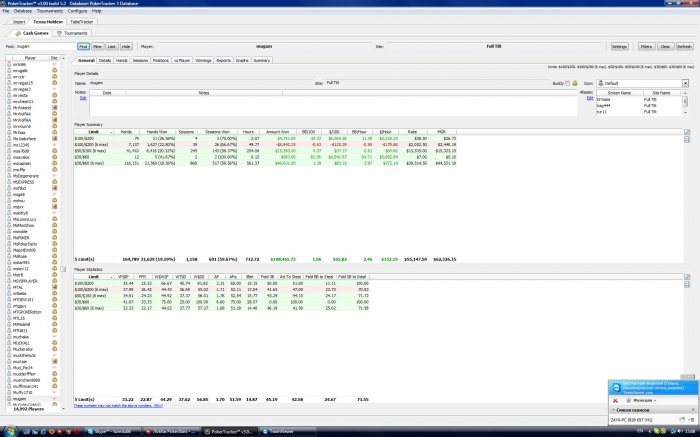The width and height of the screenshot is (700, 437).
Task: Click the site icon next to mud.pie
Action: (x=54, y=362)
